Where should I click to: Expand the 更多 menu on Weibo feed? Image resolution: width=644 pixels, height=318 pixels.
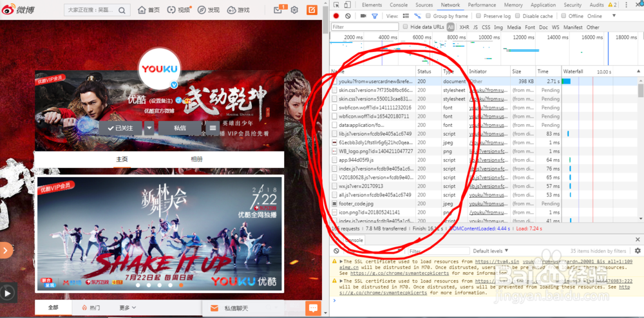click(128, 308)
